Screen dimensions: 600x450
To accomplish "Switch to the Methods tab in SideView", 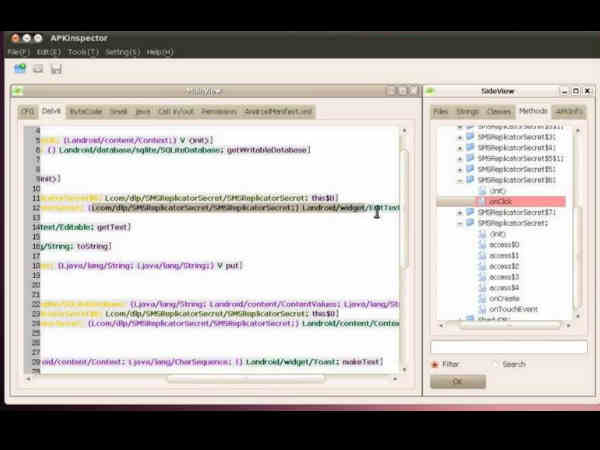I will coord(533,111).
